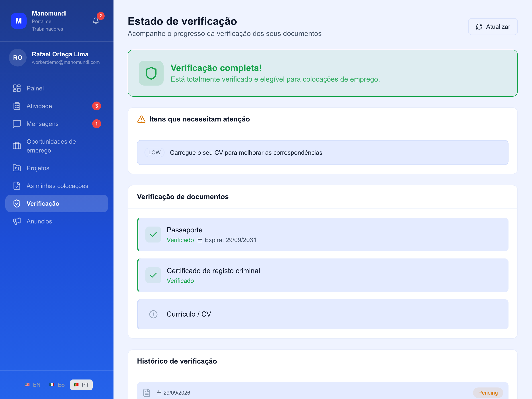Click the Manomundi M logo
Screen dimensions: 532x399
pos(19,21)
